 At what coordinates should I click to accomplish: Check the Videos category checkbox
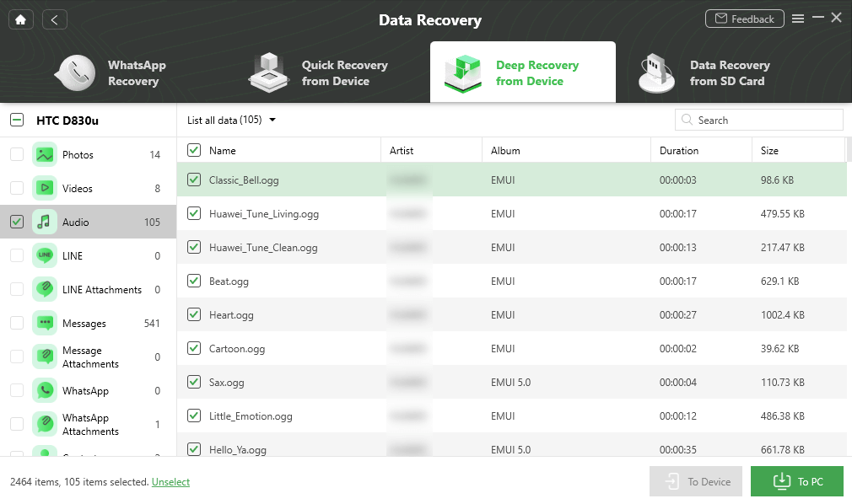(x=17, y=189)
